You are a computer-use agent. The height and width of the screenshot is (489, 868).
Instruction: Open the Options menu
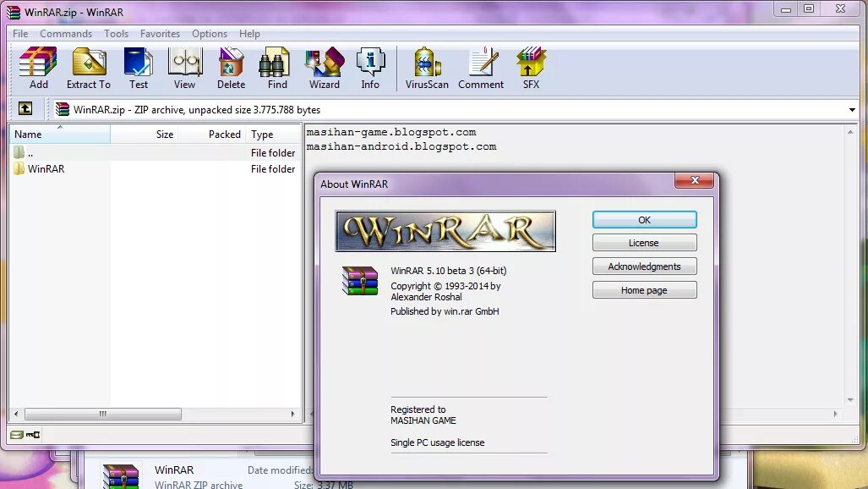coord(209,33)
